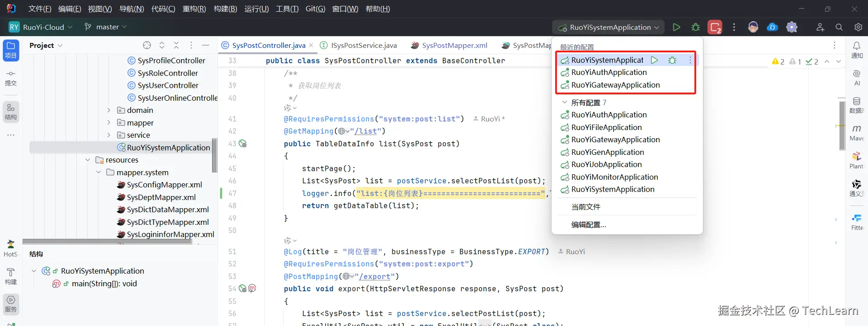Show more tool windows ellipsis

point(11,135)
